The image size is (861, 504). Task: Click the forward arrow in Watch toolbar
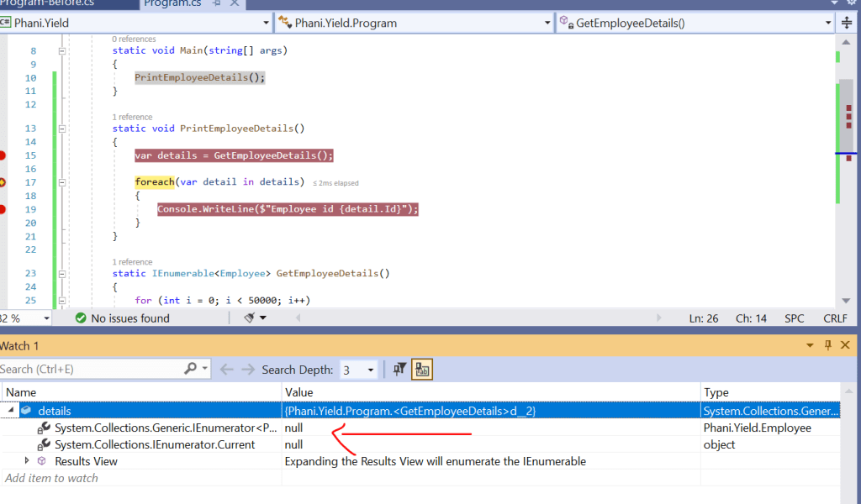click(247, 370)
